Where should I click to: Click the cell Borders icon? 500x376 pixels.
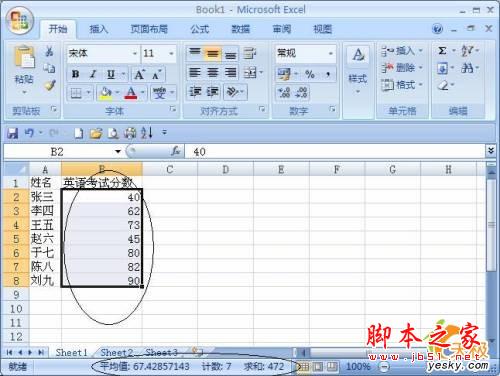(76, 93)
